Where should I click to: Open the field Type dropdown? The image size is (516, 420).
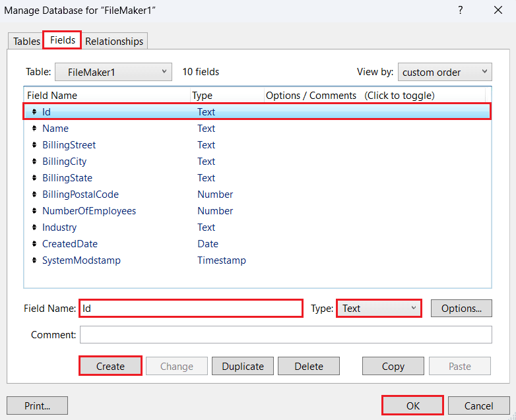[x=379, y=308]
